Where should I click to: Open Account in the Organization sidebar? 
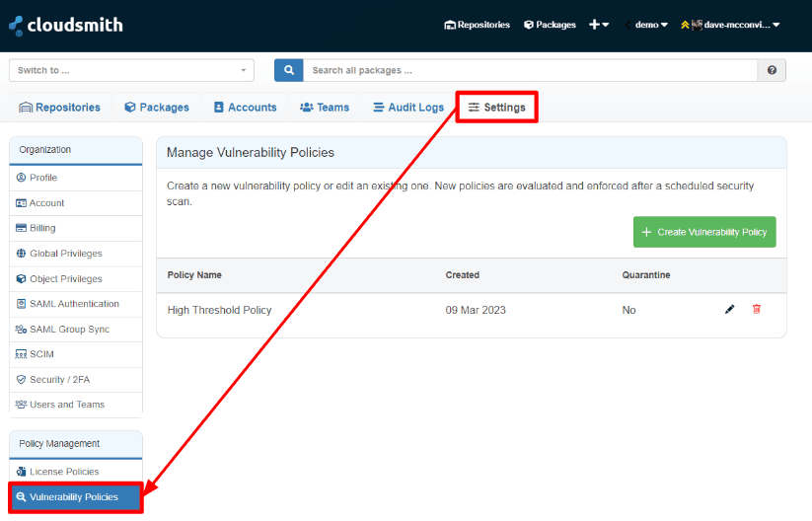(76, 203)
